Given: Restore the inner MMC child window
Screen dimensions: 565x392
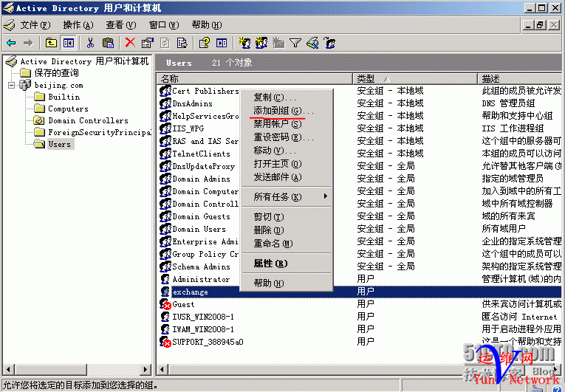Looking at the screenshot, I should [540, 25].
